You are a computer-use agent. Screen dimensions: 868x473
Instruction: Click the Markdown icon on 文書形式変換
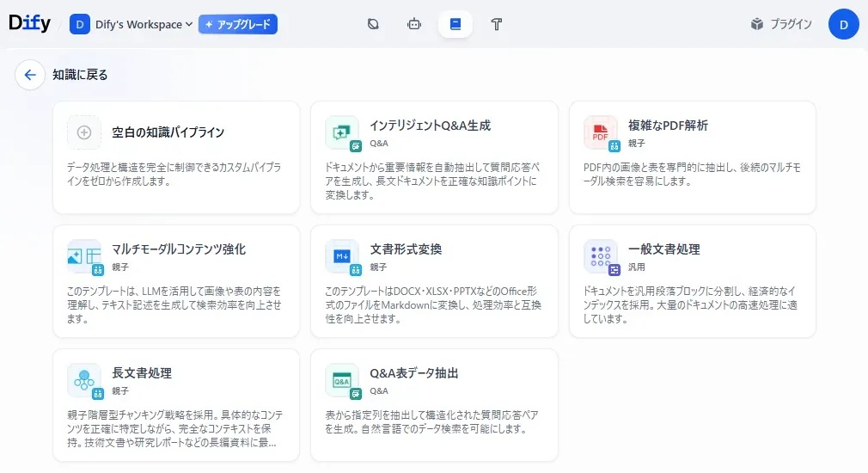342,256
